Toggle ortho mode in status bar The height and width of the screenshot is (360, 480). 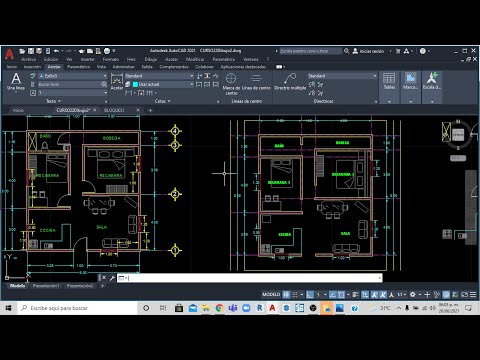click(x=310, y=294)
